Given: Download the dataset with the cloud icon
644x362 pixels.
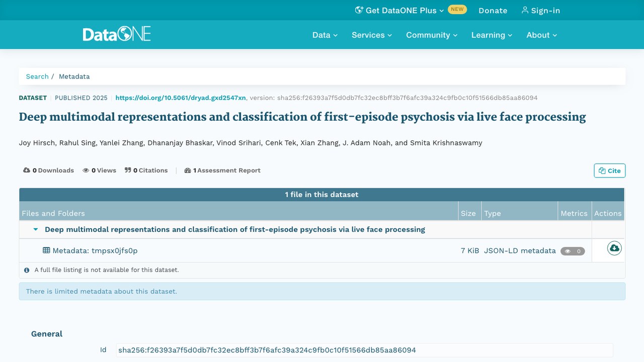Looking at the screenshot, I should [x=614, y=248].
